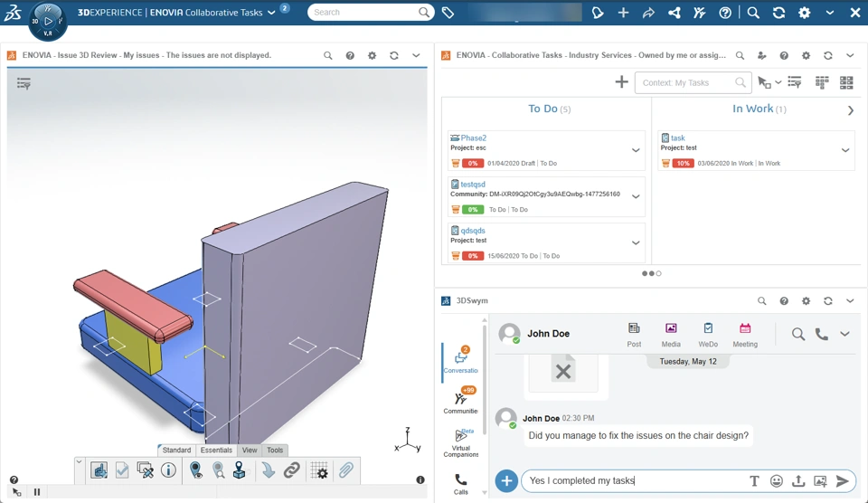
Task: Open the Phase2 task
Action: pos(473,138)
